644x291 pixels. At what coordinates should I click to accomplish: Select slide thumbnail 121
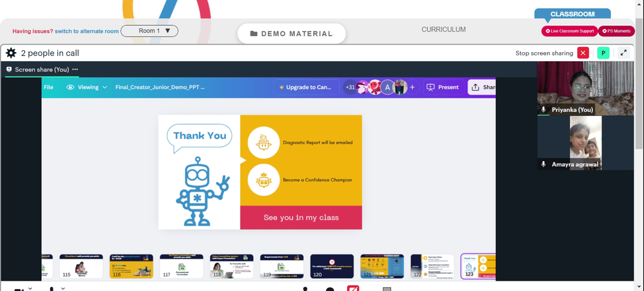point(382,266)
